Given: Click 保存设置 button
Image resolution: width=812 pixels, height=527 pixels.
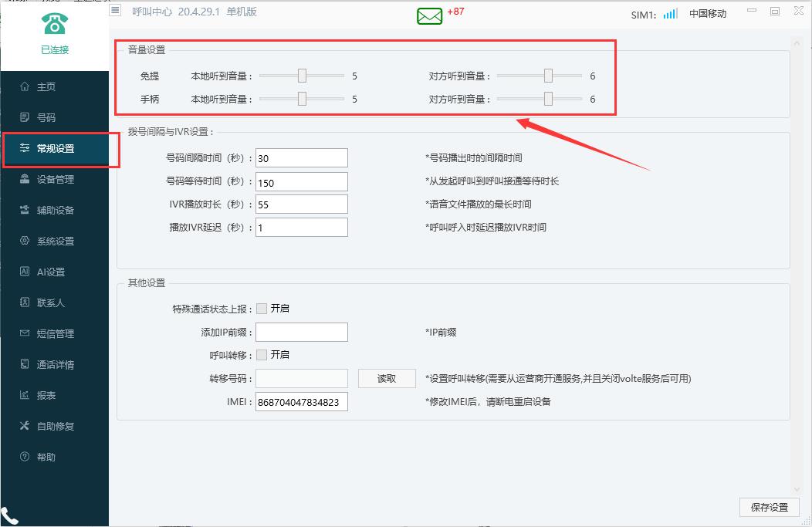Looking at the screenshot, I should pyautogui.click(x=770, y=508).
